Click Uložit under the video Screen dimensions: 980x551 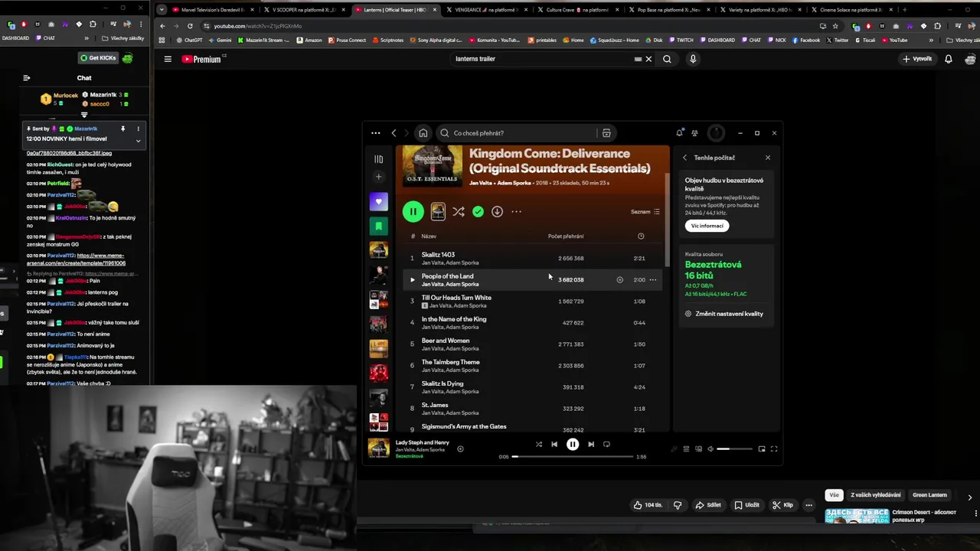click(746, 505)
